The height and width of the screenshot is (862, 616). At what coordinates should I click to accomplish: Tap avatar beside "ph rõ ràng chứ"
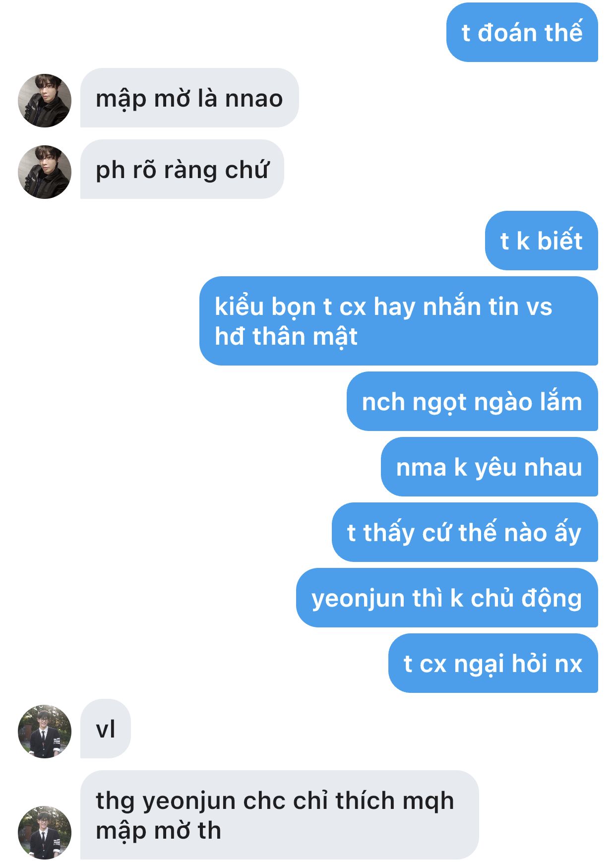click(45, 172)
